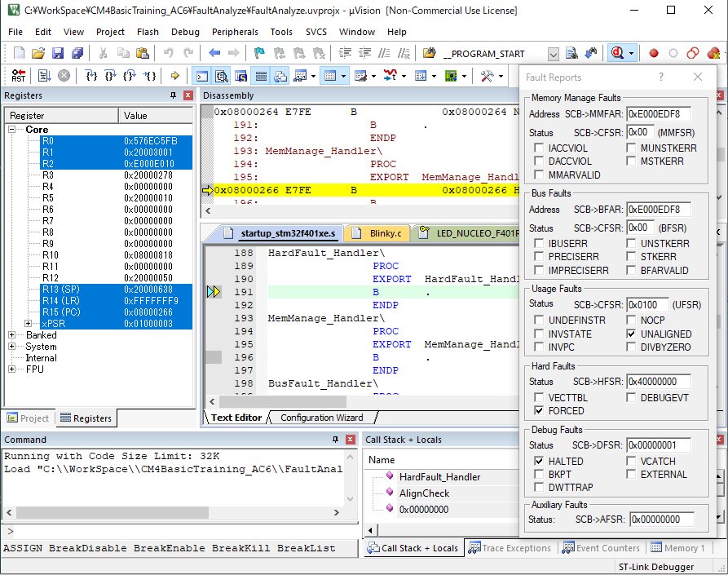Check the BFARVALID checkbox

click(x=631, y=270)
